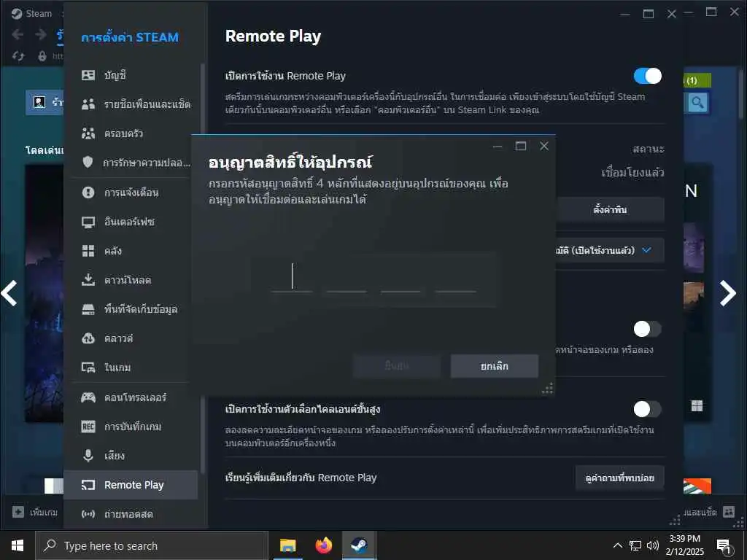Click the first PIN digit input field
The image size is (747, 560).
292,277
